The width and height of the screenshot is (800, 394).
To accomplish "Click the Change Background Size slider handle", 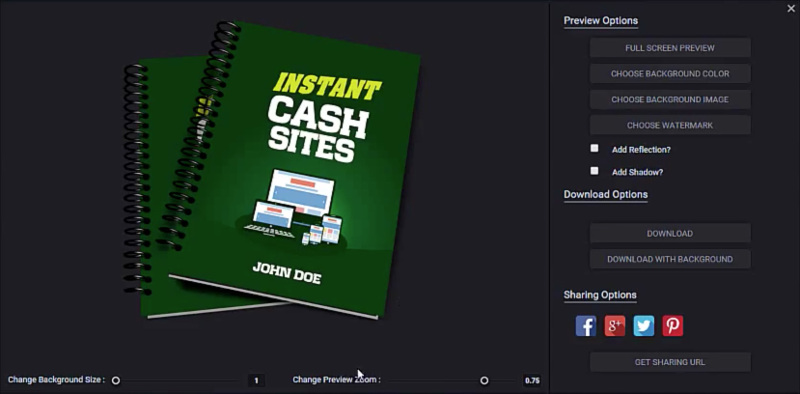I will pos(116,380).
